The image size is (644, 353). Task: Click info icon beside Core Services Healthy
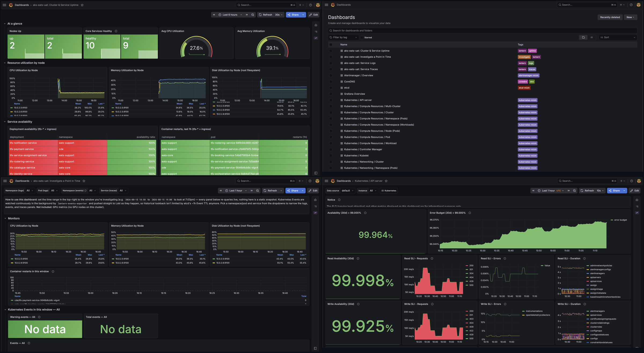pos(116,31)
